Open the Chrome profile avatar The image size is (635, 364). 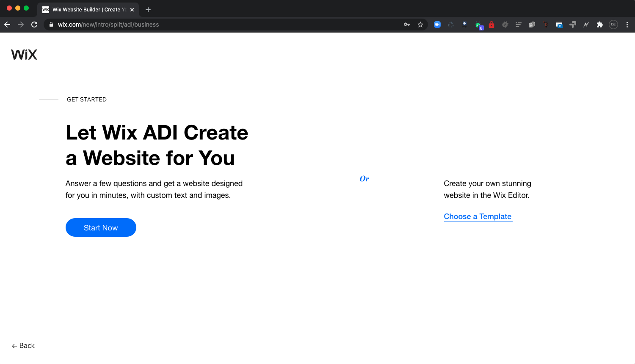613,25
